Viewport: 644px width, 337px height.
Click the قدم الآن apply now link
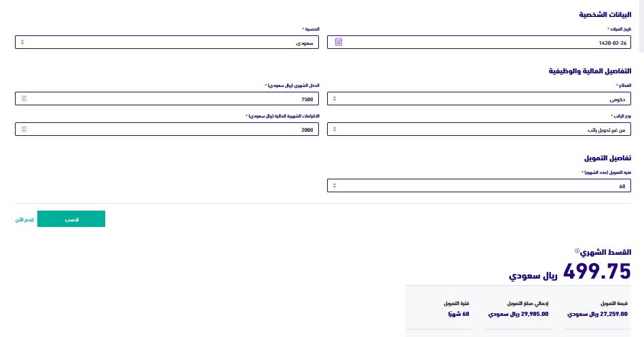point(24,220)
